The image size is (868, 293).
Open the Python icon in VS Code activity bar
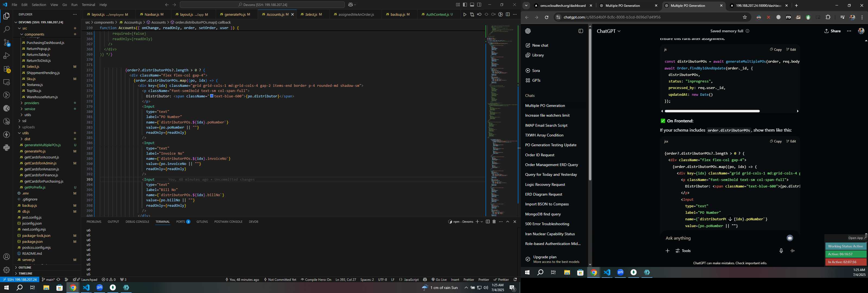[x=7, y=148]
